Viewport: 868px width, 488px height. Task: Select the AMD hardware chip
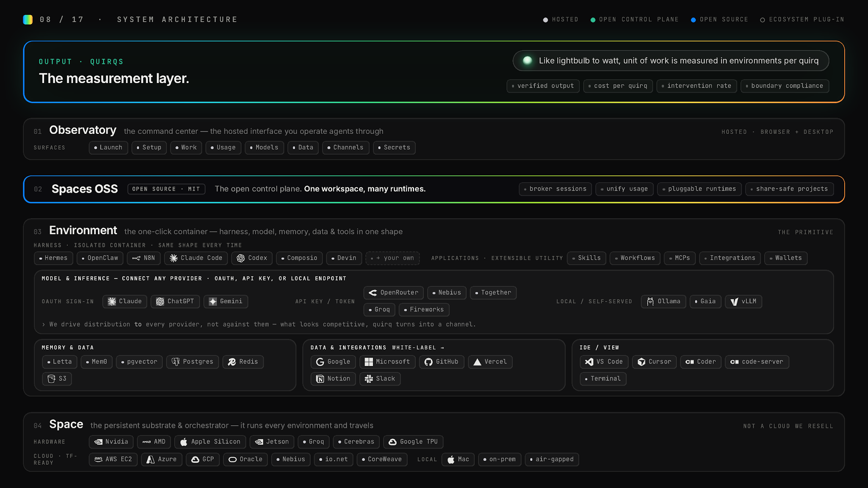click(154, 442)
